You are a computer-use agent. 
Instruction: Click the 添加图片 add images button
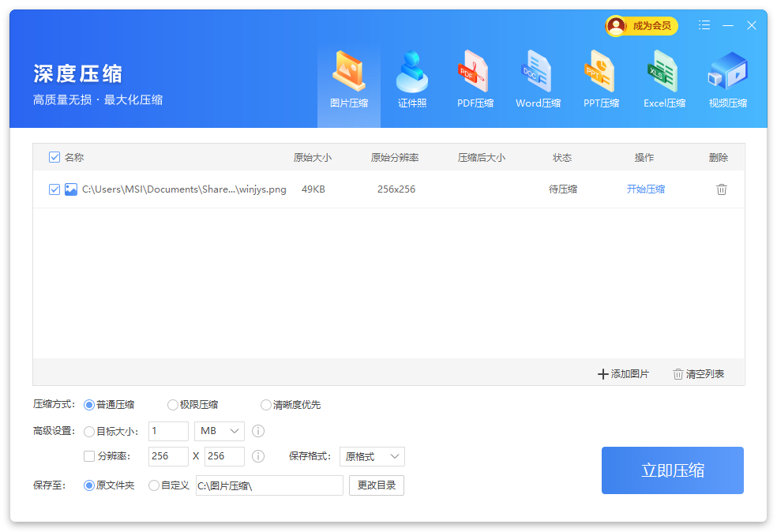coord(623,374)
